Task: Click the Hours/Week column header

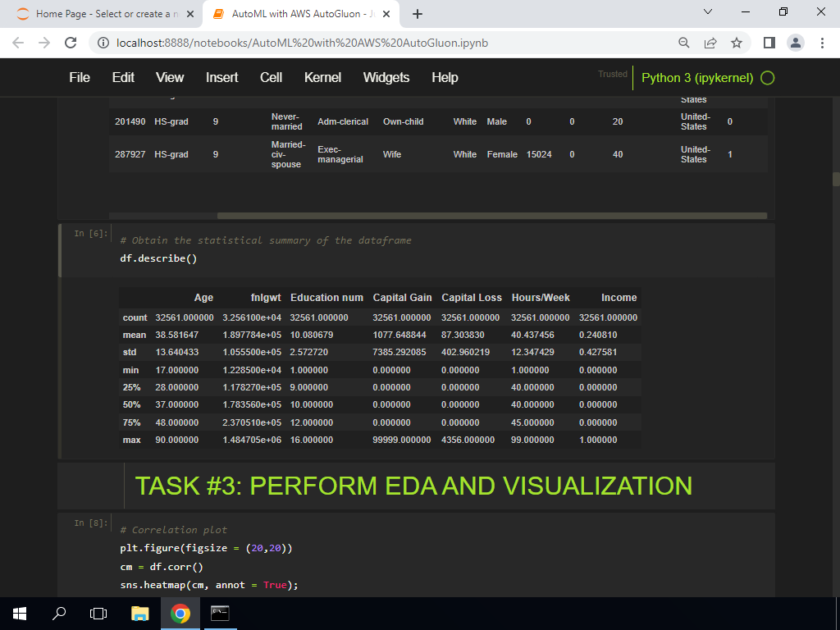Action: coord(541,298)
